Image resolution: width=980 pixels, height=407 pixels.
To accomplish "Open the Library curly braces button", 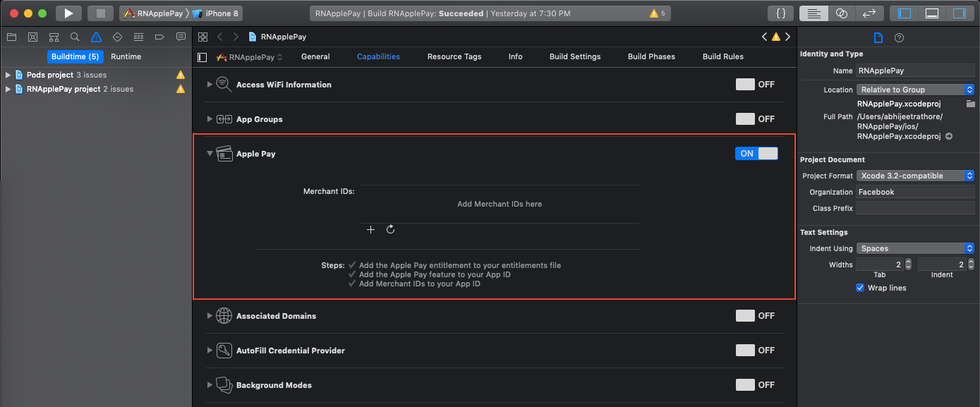I will click(780, 13).
